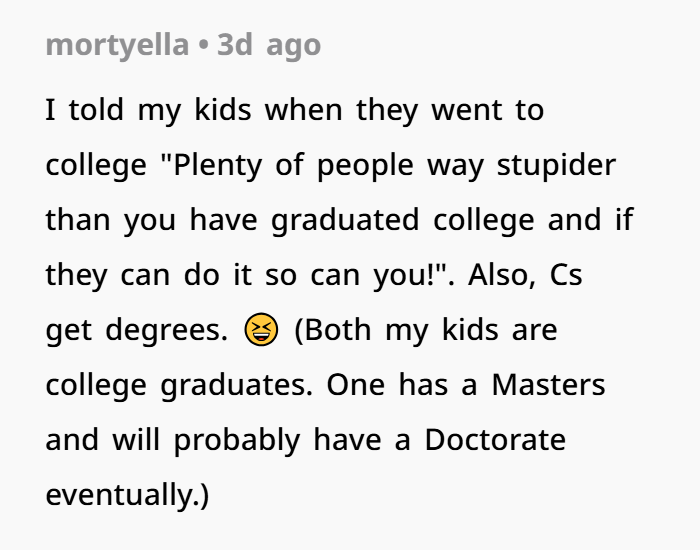Click the word 'Masters' in the comment
Viewport: 700px width, 550px height.
(x=548, y=385)
